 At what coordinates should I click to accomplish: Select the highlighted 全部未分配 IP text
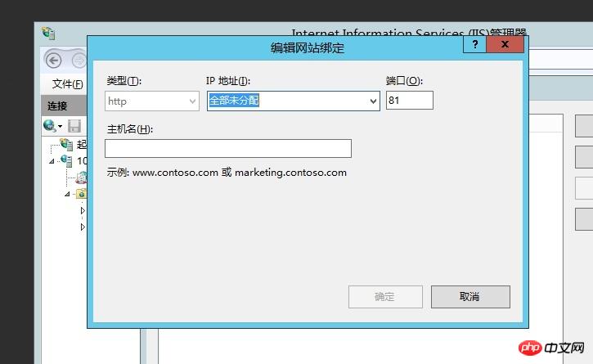point(234,101)
